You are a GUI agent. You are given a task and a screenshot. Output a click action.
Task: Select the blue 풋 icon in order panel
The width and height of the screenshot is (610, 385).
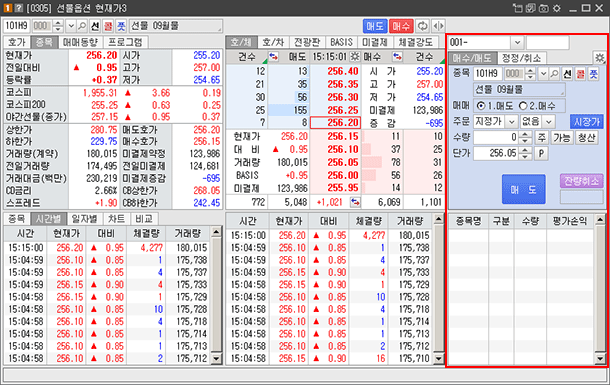[x=593, y=74]
